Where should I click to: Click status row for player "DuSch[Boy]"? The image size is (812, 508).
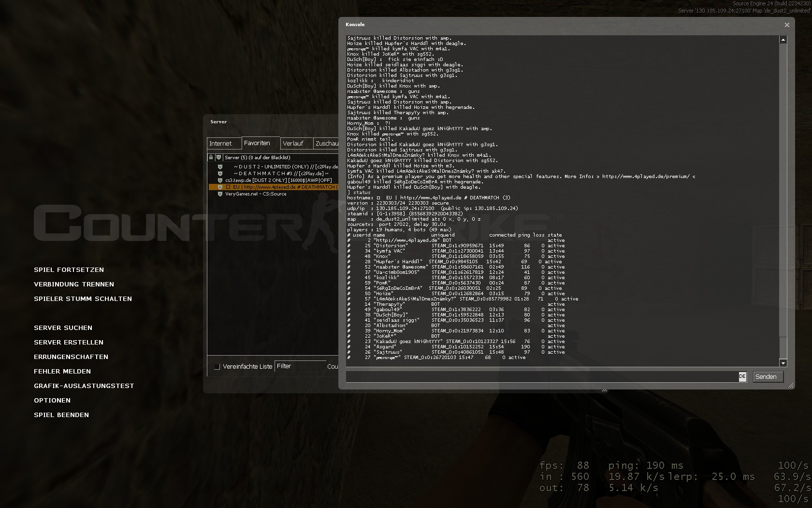[x=456, y=314]
